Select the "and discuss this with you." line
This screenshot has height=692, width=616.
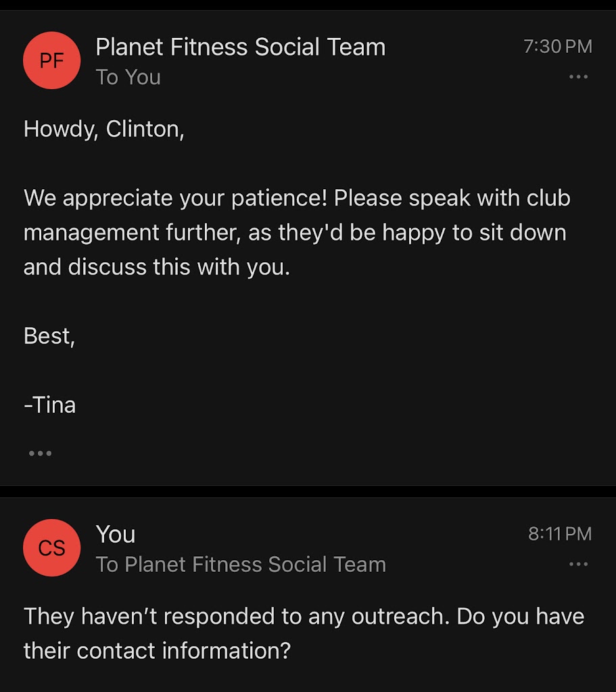click(x=157, y=267)
